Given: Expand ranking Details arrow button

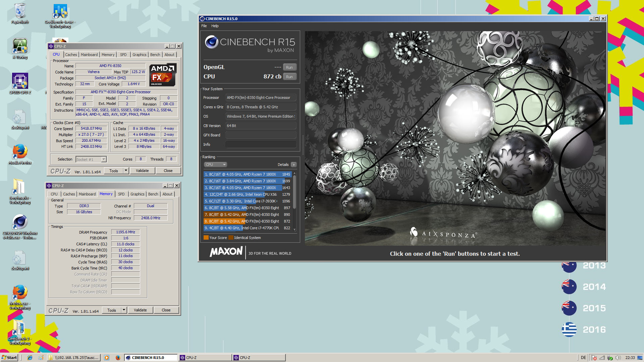Looking at the screenshot, I should [x=293, y=165].
